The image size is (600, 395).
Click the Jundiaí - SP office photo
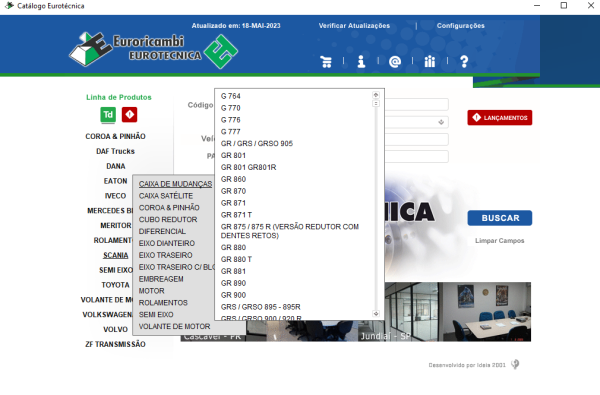[445, 312]
